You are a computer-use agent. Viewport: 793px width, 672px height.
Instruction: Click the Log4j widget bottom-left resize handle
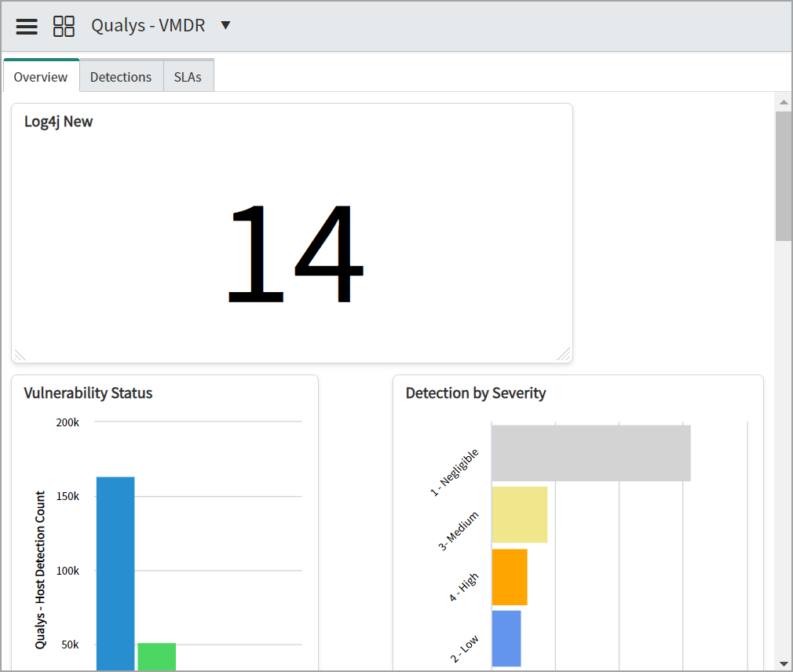20,355
